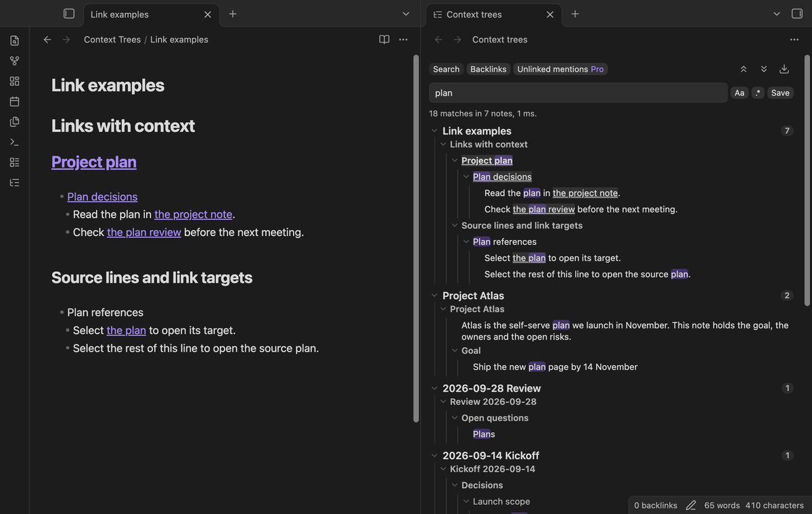The height and width of the screenshot is (514, 812).
Task: Save the current search query
Action: coord(780,93)
